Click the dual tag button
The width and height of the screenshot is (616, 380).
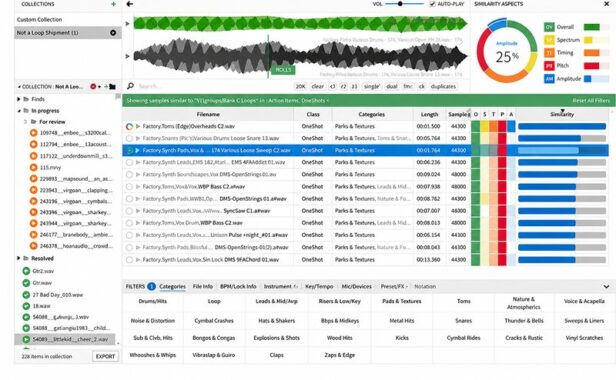coord(392,86)
